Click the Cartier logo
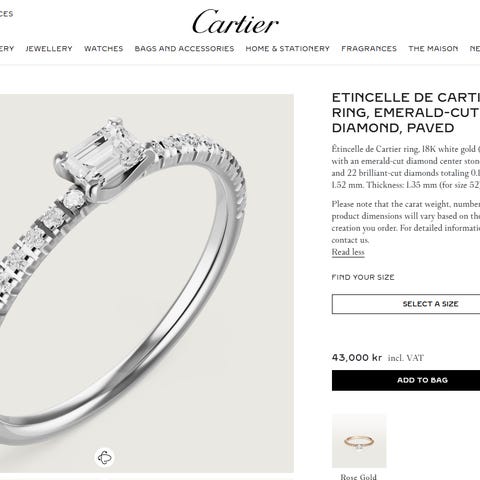 [x=235, y=22]
